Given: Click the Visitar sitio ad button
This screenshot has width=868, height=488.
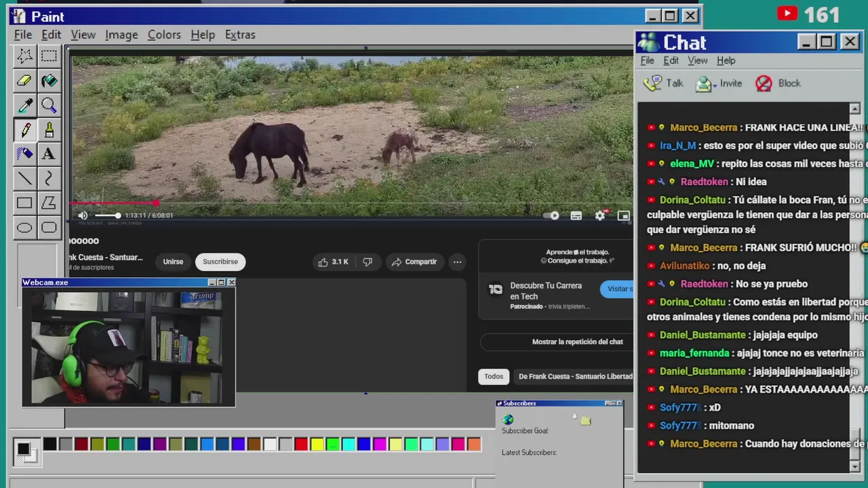Looking at the screenshot, I should tap(617, 289).
